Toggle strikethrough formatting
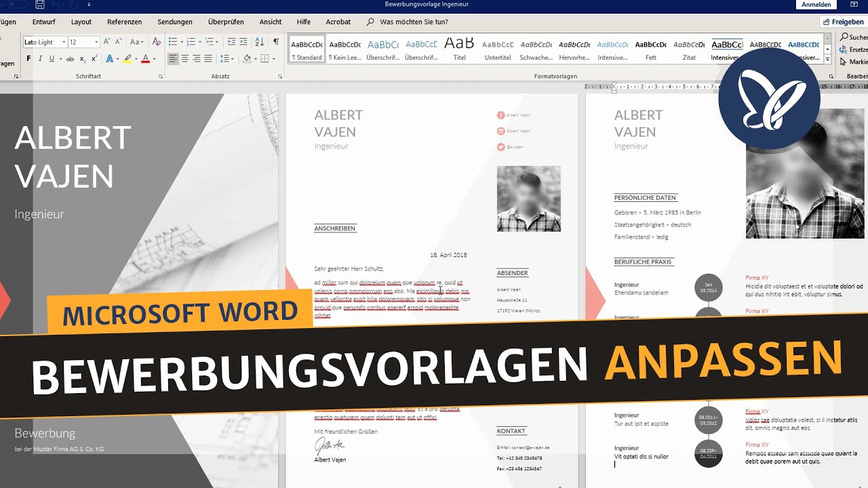Screen dimensions: 868x488 click(70, 59)
